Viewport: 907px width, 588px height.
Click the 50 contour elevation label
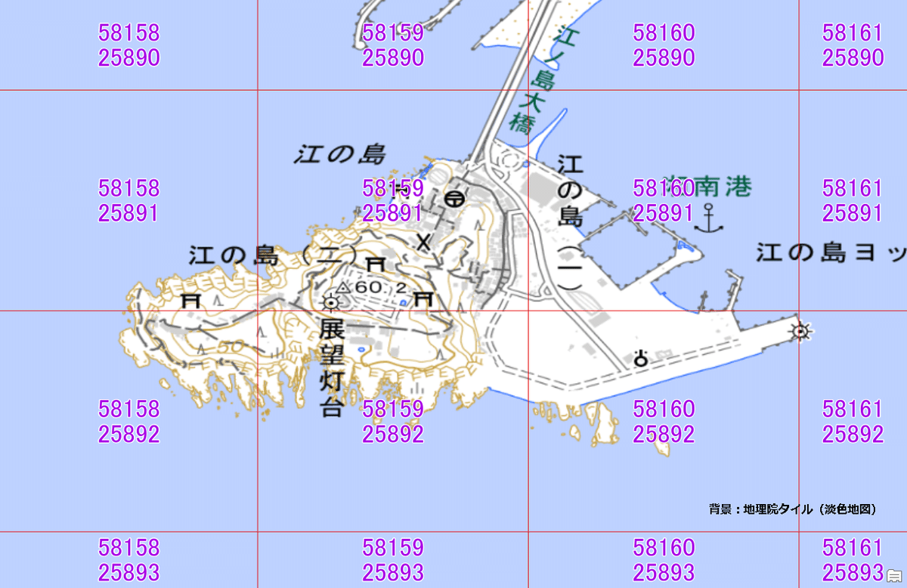229,348
